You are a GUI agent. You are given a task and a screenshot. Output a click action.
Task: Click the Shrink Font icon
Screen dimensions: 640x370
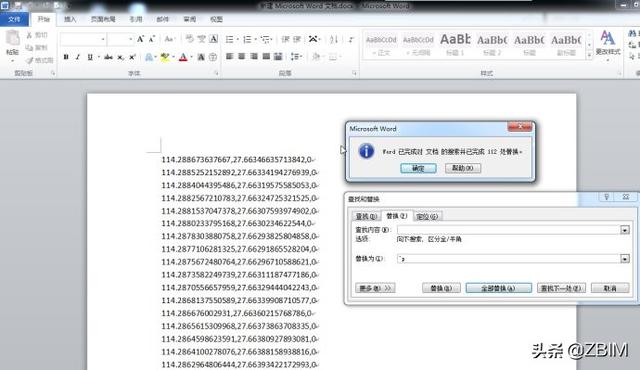[x=151, y=39]
